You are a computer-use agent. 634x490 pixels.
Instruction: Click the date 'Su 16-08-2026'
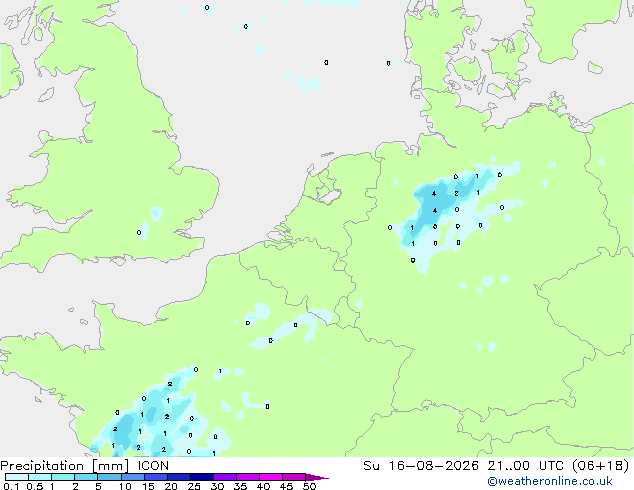pyautogui.click(x=421, y=466)
